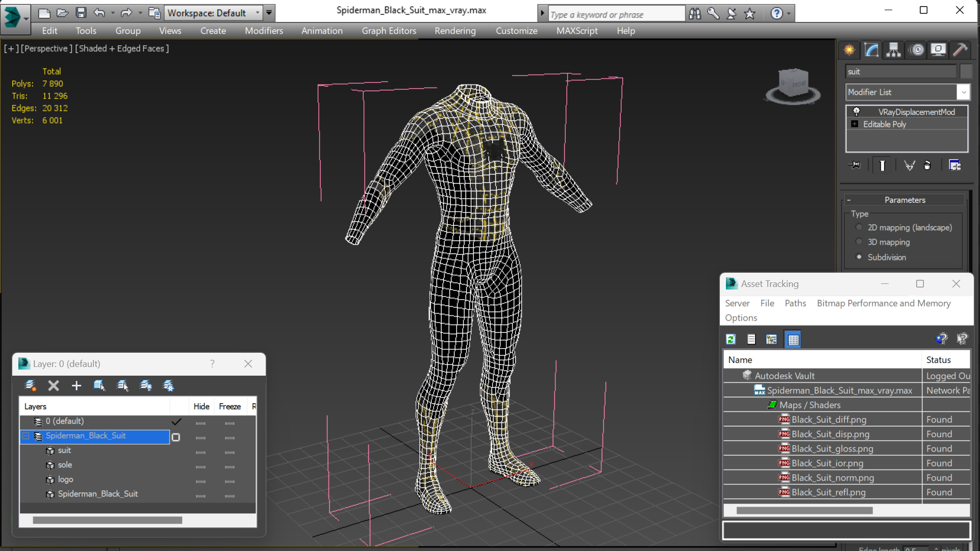This screenshot has height=551, width=980.
Task: Click the Delete Selected icon in Layers panel
Action: (53, 385)
